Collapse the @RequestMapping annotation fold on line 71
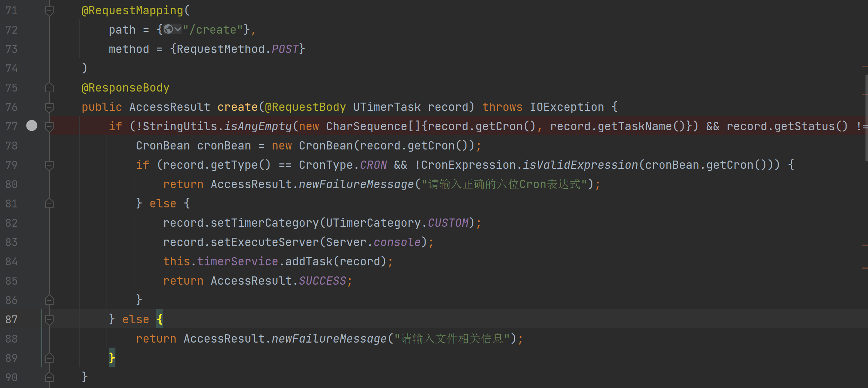Image resolution: width=868 pixels, height=388 pixels. click(x=49, y=11)
